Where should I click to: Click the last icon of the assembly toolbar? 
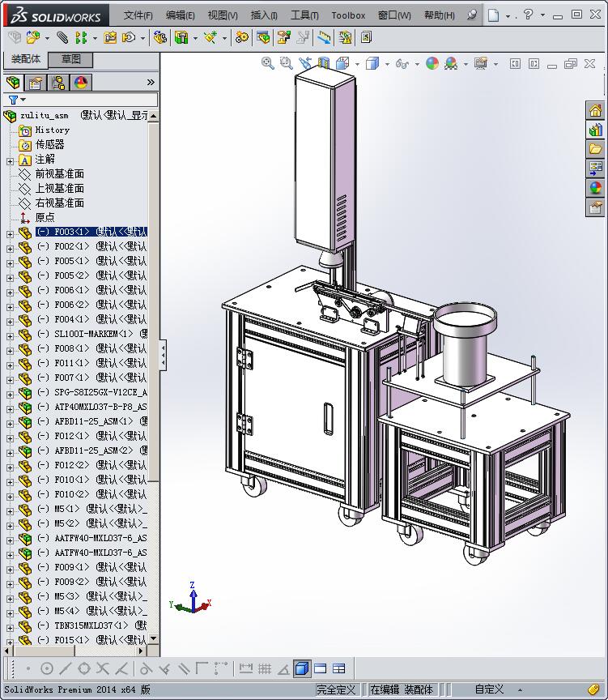(x=366, y=37)
